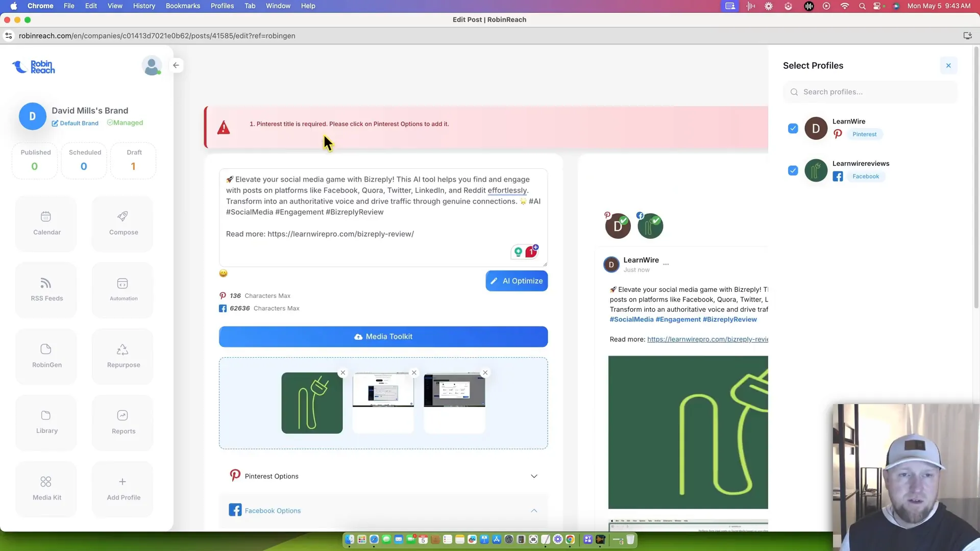This screenshot has width=980, height=551.
Task: Expand the Pinterest Options section
Action: [x=534, y=476]
